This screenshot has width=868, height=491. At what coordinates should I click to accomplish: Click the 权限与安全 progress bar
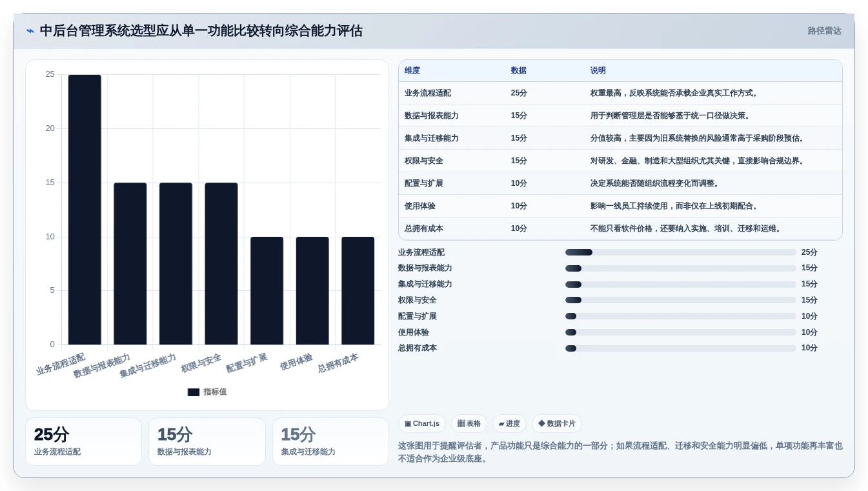coord(681,300)
